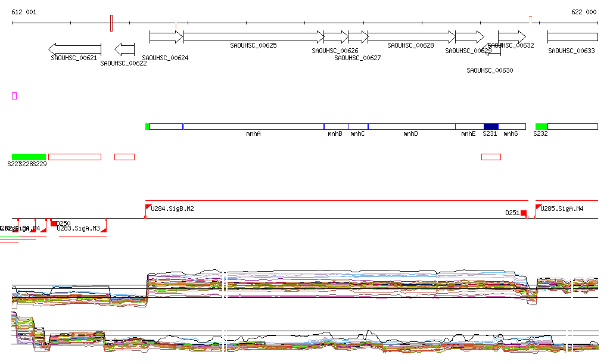Click the SAOUHSC_00633 gene box
Image resolution: width=610 pixels, height=364 pixels.
click(x=572, y=37)
